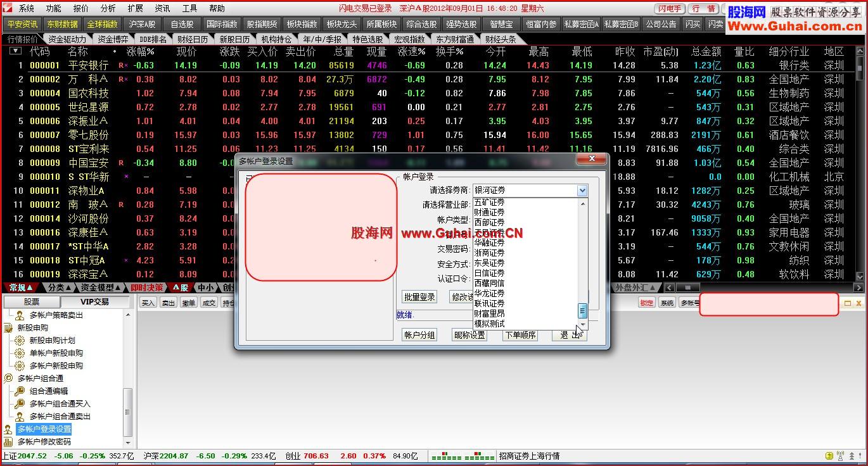Select 财通证券 from broker list
Viewport: 868px width, 466px height.
[x=489, y=212]
